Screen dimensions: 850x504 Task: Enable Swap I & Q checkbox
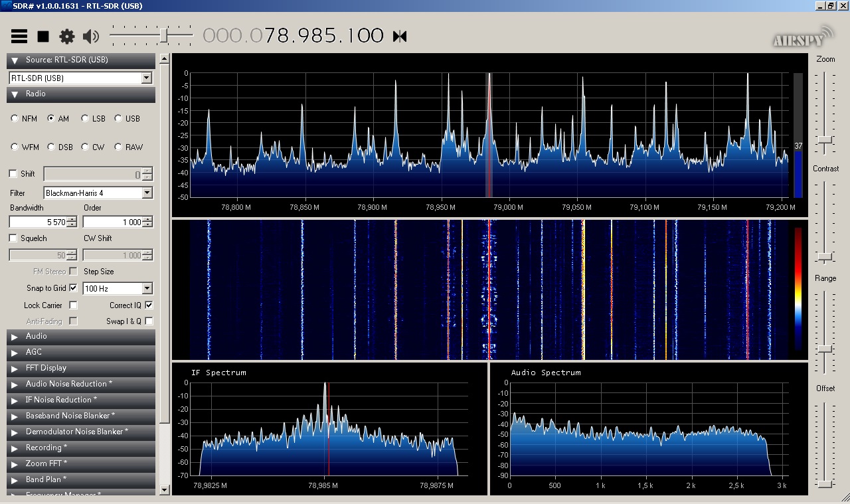pyautogui.click(x=149, y=321)
